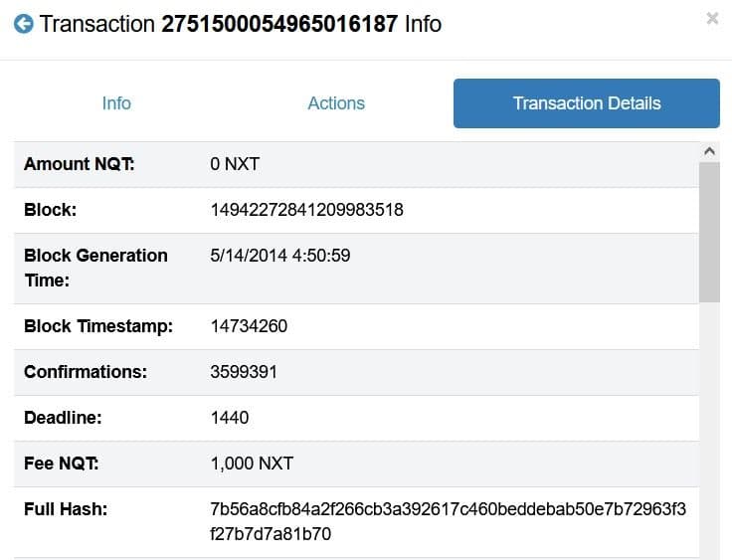This screenshot has height=560, width=732.
Task: Click the 1,000 NXT fee value
Action: [252, 464]
